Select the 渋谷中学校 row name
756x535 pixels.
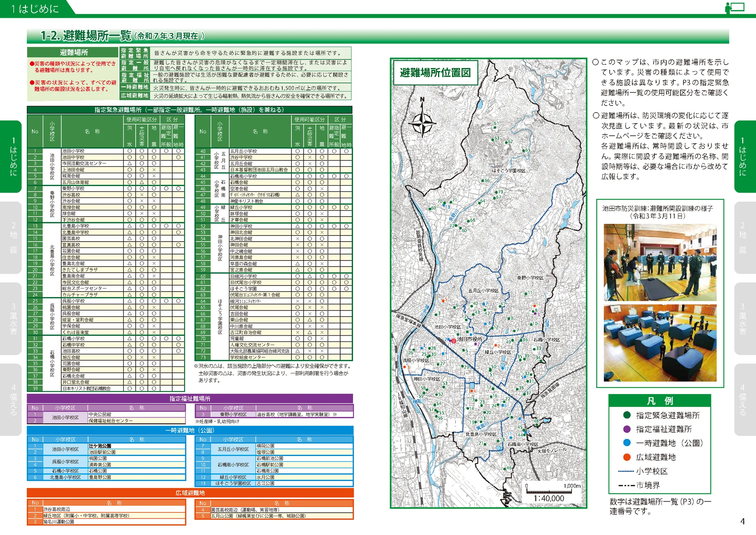(x=241, y=157)
